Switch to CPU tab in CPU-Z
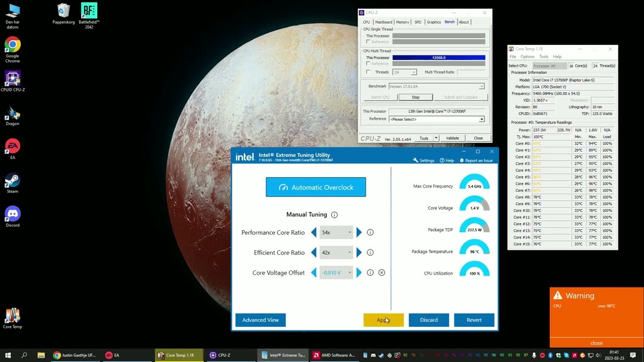The width and height of the screenshot is (644, 362). 366,22
